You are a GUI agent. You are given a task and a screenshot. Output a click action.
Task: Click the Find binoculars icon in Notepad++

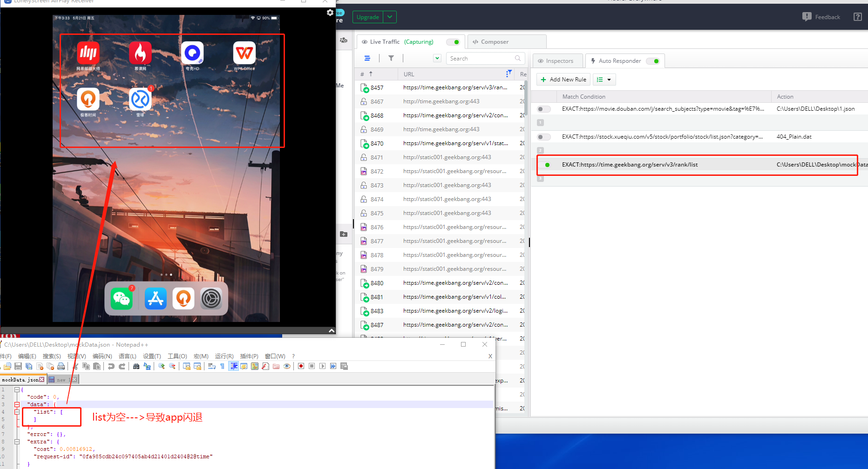coord(136,366)
